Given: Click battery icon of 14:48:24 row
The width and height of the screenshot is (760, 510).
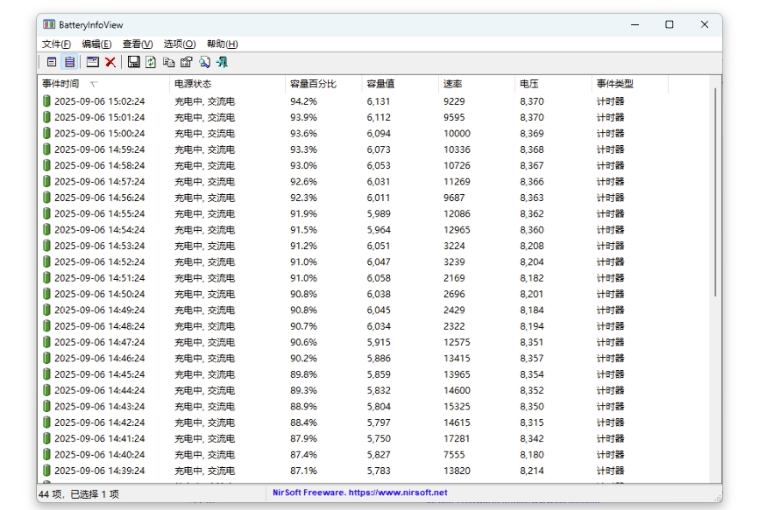Looking at the screenshot, I should pos(47,326).
